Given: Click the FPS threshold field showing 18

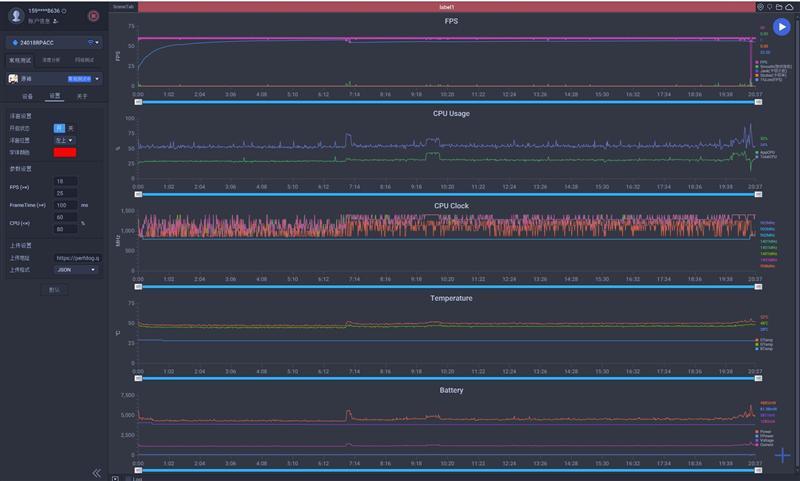Looking at the screenshot, I should [x=65, y=181].
